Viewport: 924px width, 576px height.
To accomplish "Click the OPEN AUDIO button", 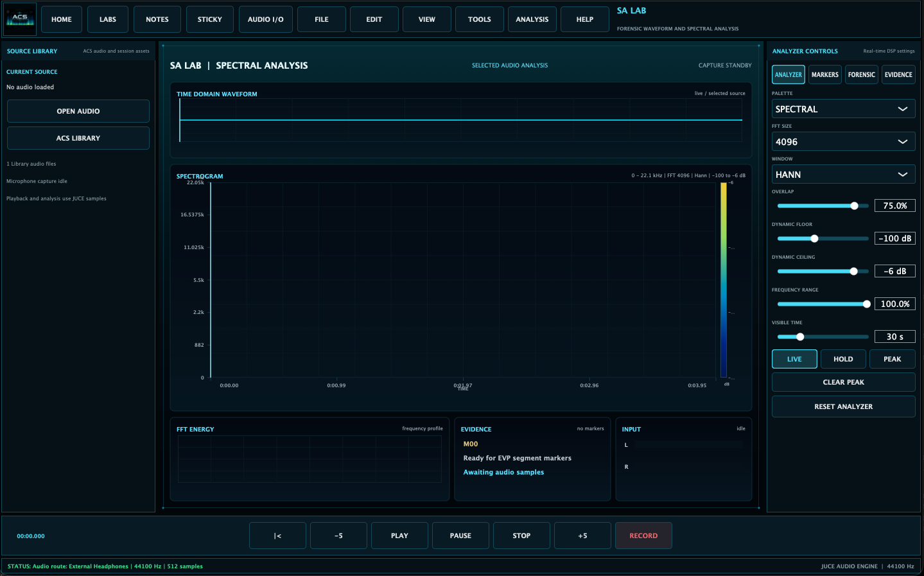I will 78,111.
